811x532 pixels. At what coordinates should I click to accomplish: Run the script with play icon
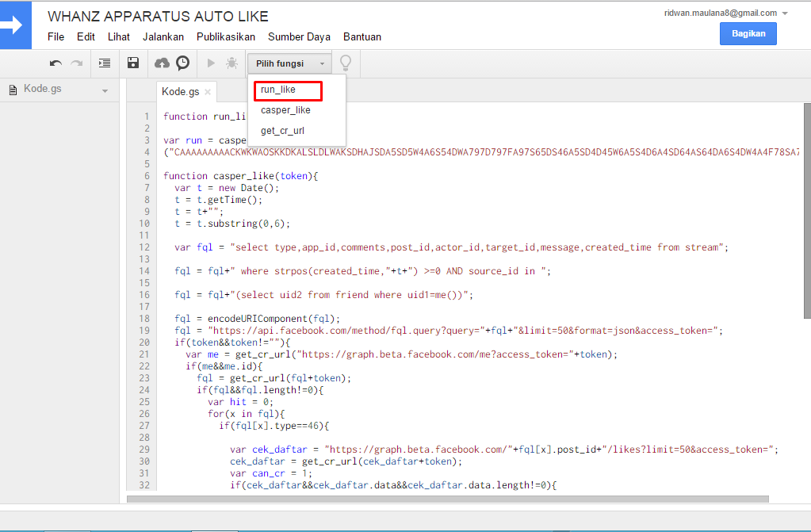211,63
